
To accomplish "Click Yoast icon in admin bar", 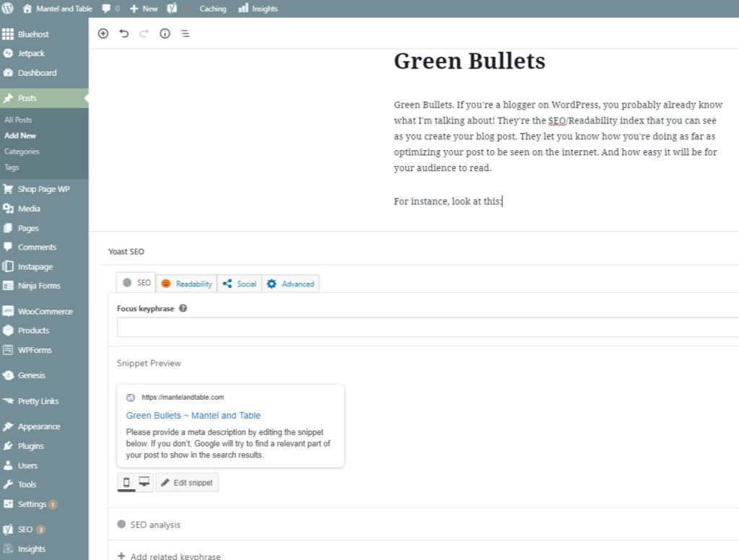I will tap(172, 9).
